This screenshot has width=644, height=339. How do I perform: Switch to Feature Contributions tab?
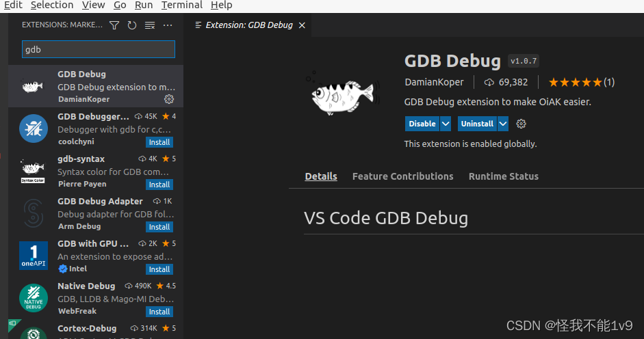click(402, 176)
